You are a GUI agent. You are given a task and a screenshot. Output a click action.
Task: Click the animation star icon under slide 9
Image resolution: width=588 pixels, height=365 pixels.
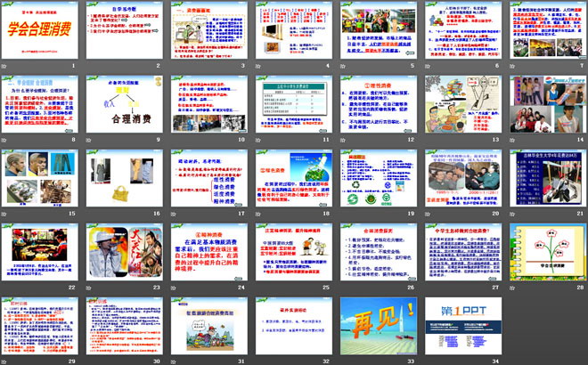tap(88, 140)
